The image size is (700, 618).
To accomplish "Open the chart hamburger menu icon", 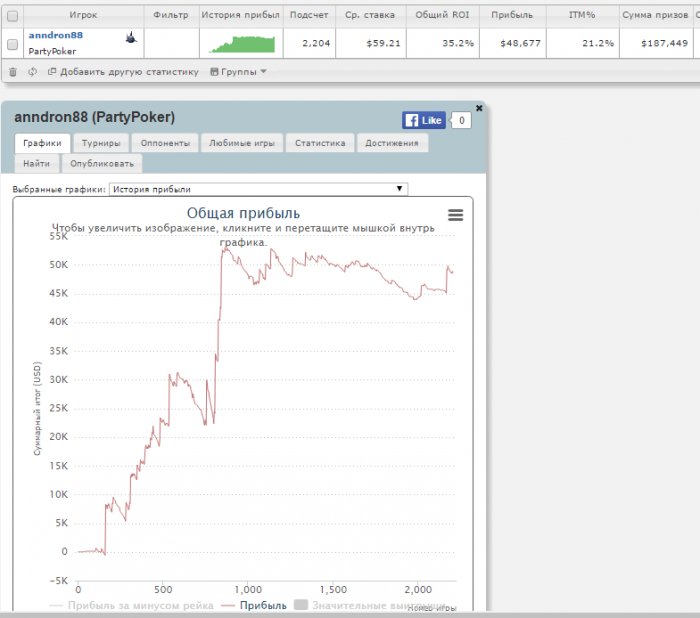I will [455, 215].
